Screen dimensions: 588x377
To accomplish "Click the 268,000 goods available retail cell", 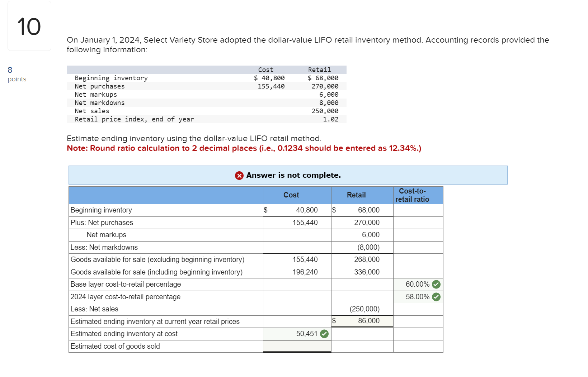I will coord(362,260).
